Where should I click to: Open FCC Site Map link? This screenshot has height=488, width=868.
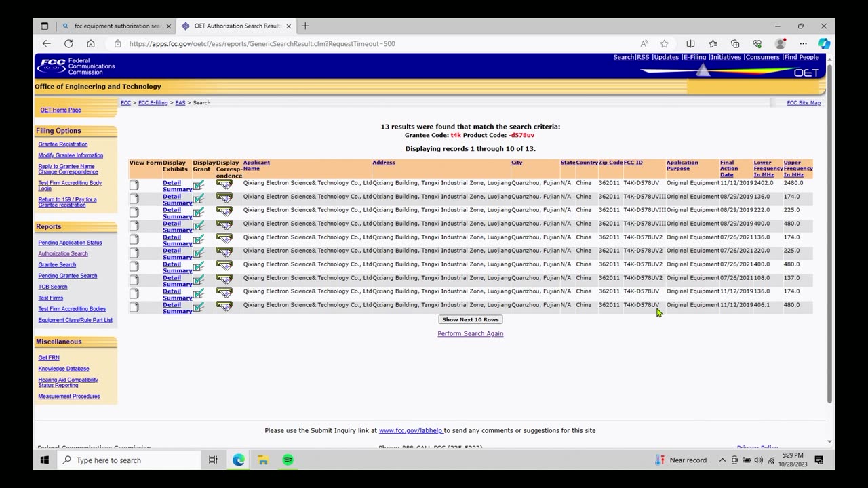point(804,102)
